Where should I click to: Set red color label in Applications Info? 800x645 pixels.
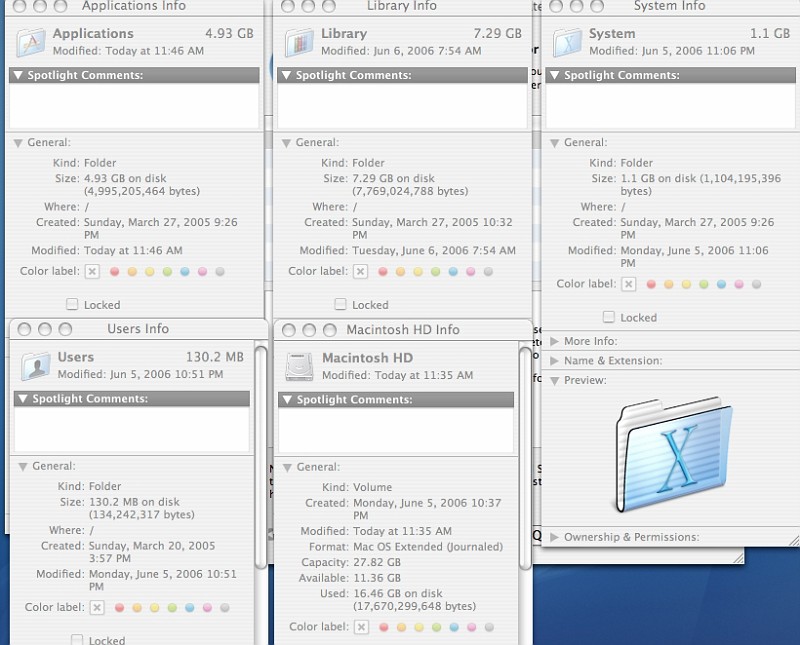115,271
